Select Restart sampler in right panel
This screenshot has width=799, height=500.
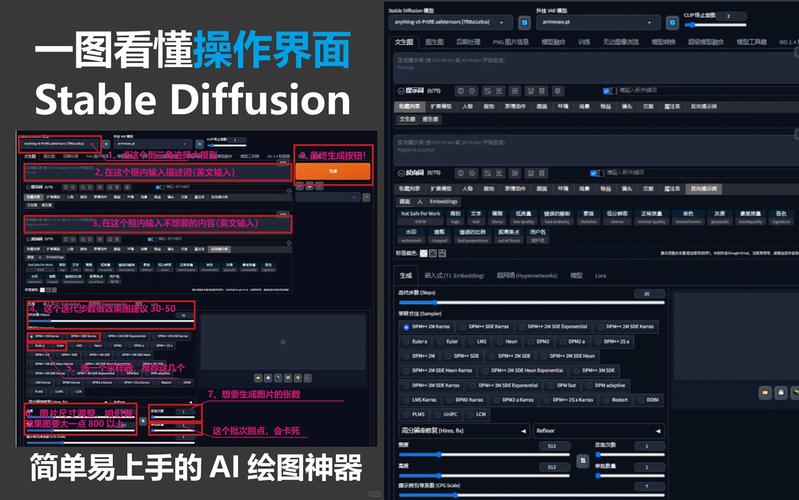tap(615, 400)
